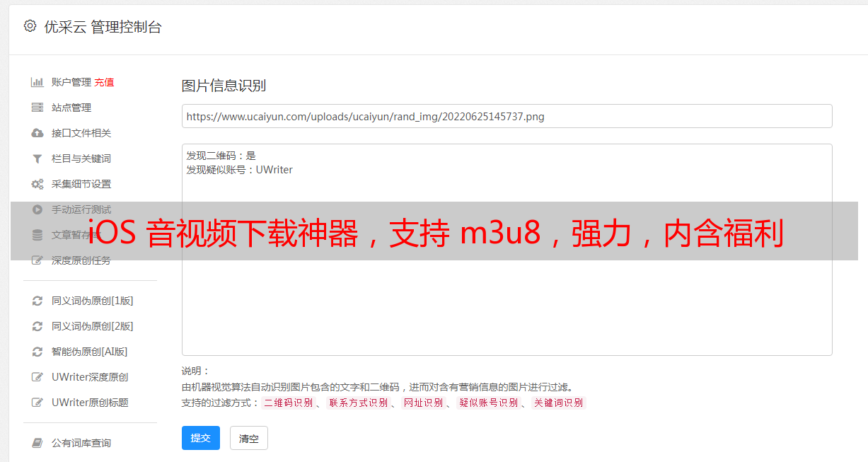Screen dimensions: 868x462
Task: Open the red 充值 recharge link
Action: 104,82
